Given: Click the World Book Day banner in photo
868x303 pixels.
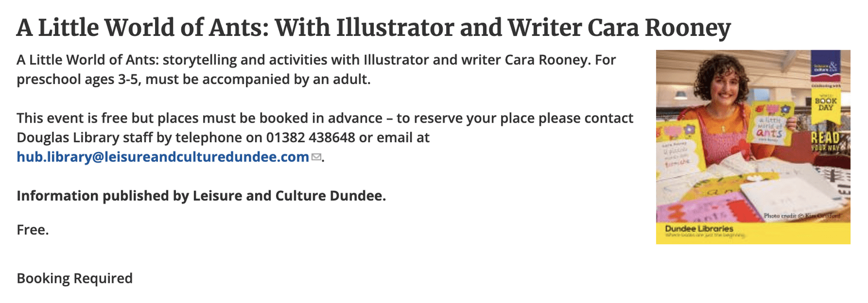Looking at the screenshot, I should 826,105.
